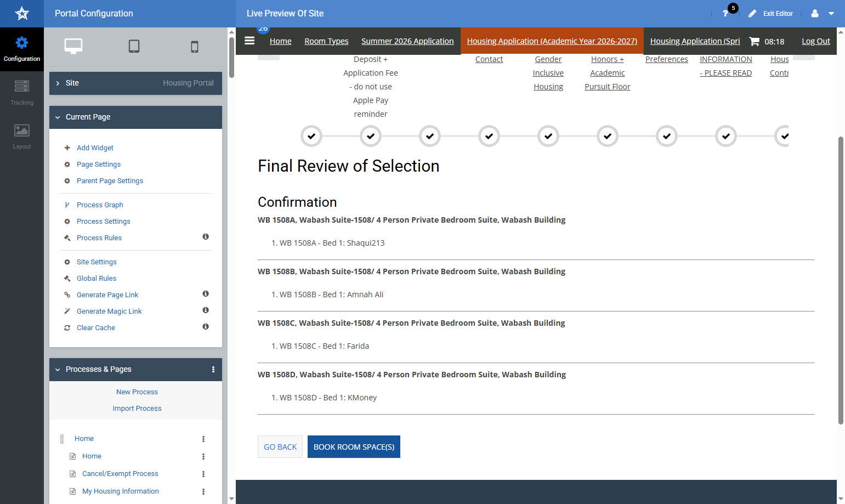845x504 pixels.
Task: Select the desktop preview device icon
Action: (73, 46)
